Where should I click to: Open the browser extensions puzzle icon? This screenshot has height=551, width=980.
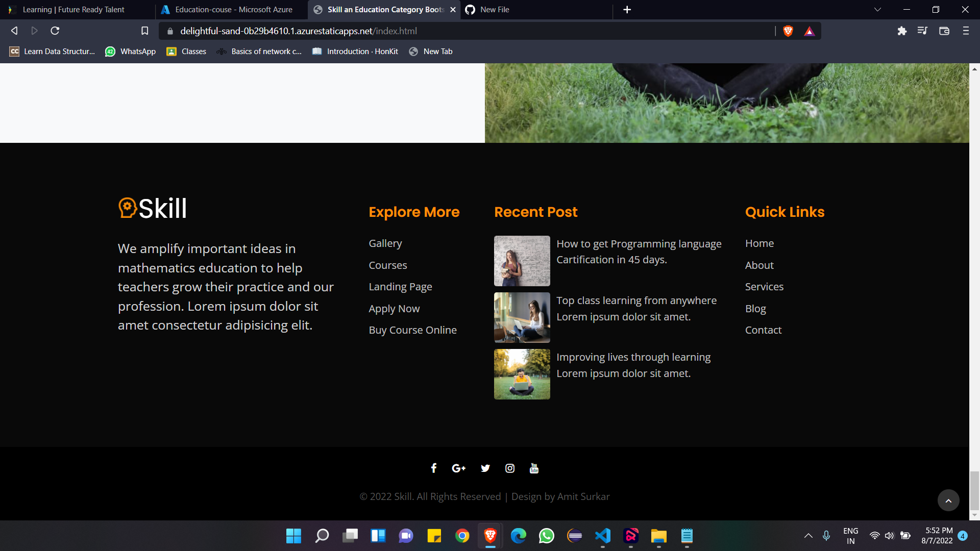click(902, 31)
